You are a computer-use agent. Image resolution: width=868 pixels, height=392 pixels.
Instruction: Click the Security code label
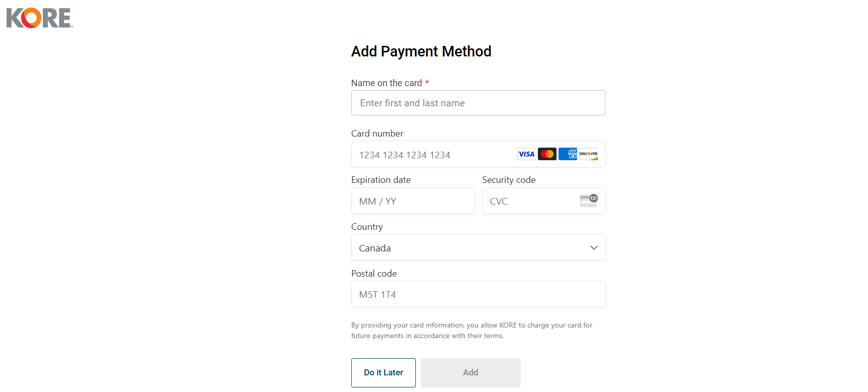[509, 180]
